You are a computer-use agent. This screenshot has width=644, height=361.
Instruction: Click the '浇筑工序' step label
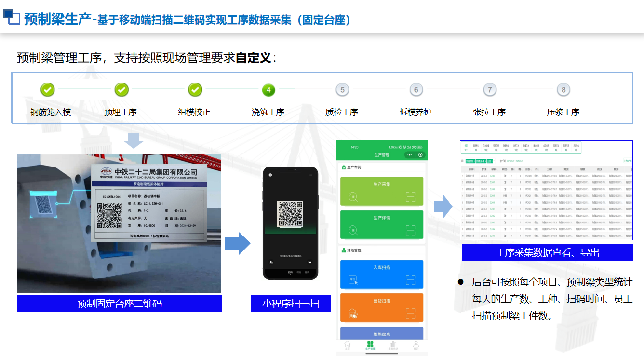[268, 112]
